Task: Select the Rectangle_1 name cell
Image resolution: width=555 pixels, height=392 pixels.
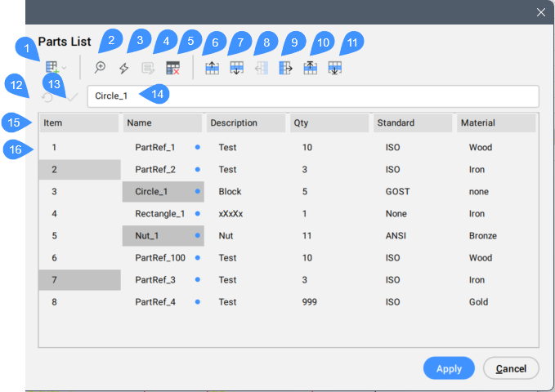Action: coord(159,214)
